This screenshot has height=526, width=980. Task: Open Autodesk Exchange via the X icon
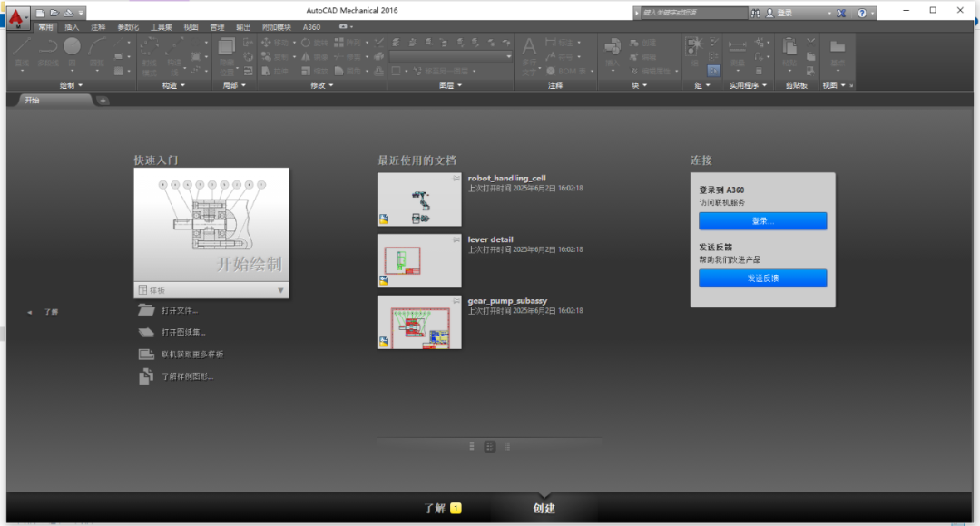(x=841, y=14)
